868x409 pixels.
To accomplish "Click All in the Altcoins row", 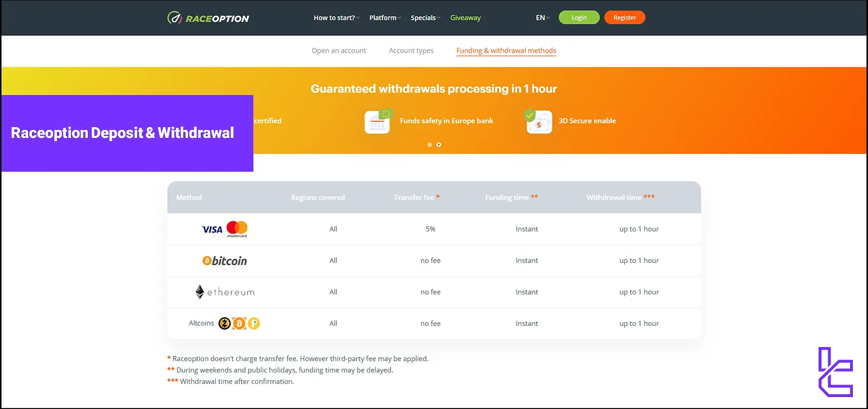I will tap(333, 324).
